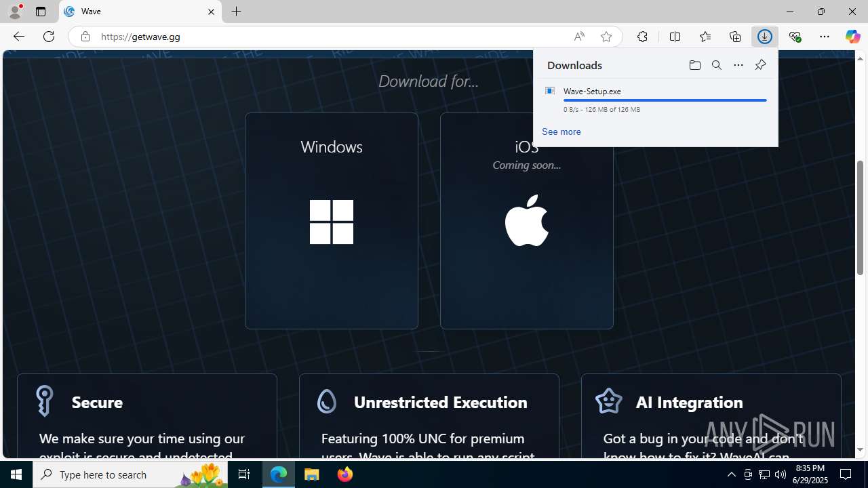
Task: Click the page vertical scrollbar thumb
Action: pyautogui.click(x=861, y=218)
